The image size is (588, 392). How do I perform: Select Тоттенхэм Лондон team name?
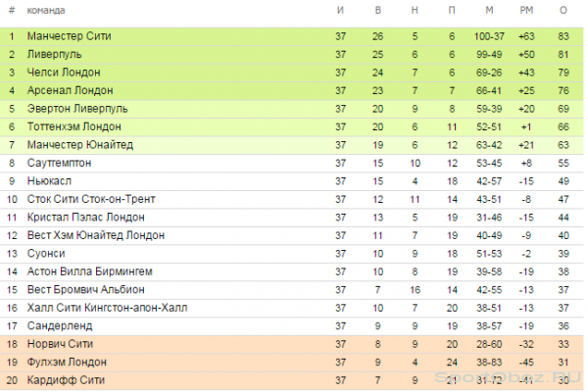(73, 126)
